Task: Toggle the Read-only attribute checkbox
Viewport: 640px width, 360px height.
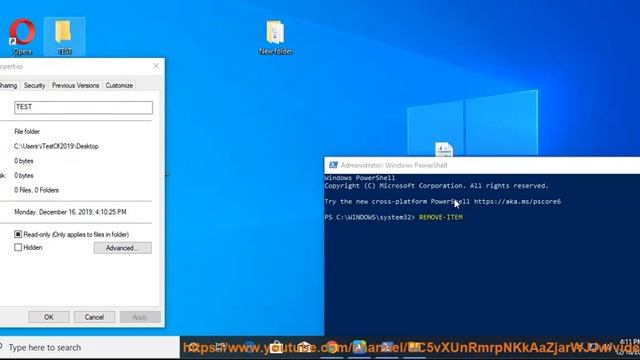Action: click(x=18, y=234)
